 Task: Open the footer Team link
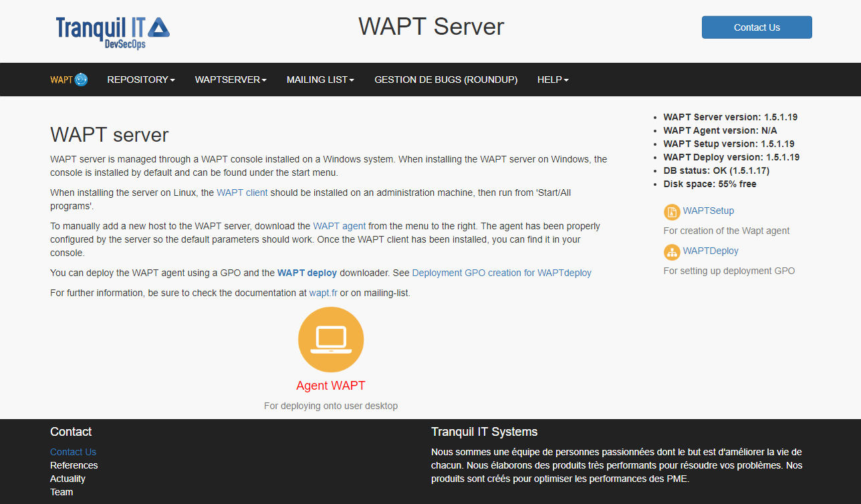tap(61, 492)
